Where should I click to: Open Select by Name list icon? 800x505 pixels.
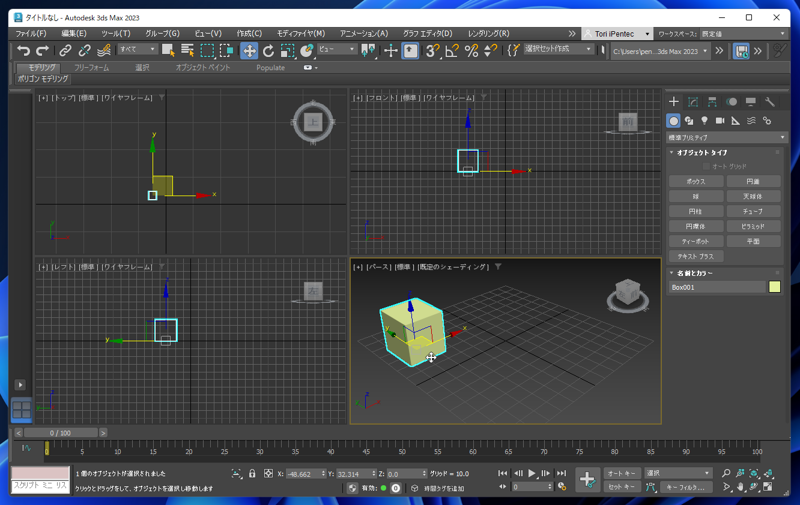(x=187, y=50)
